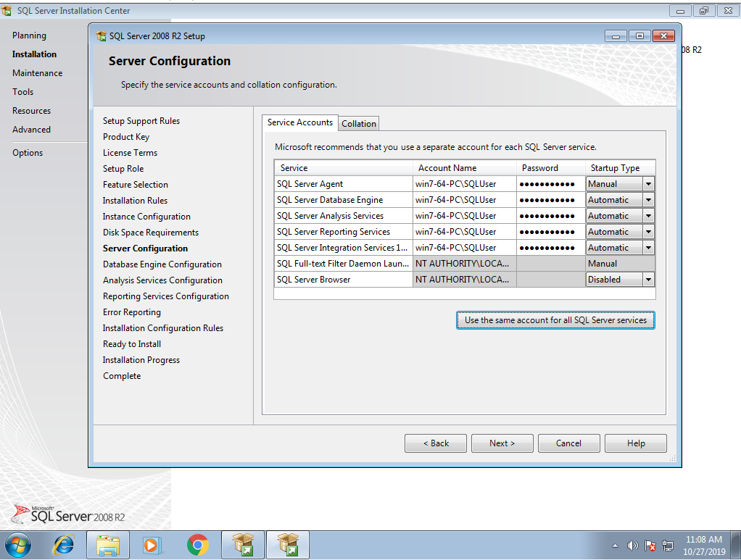Screen dimensions: 741x560
Task: Open SQL Server Reporting Services startup dropdown
Action: (x=648, y=232)
